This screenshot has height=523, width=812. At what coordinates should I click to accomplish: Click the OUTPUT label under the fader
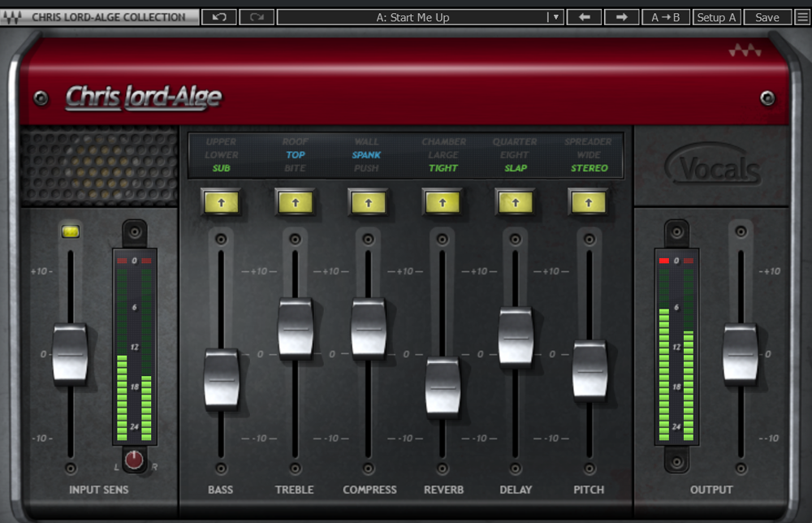[x=711, y=490]
